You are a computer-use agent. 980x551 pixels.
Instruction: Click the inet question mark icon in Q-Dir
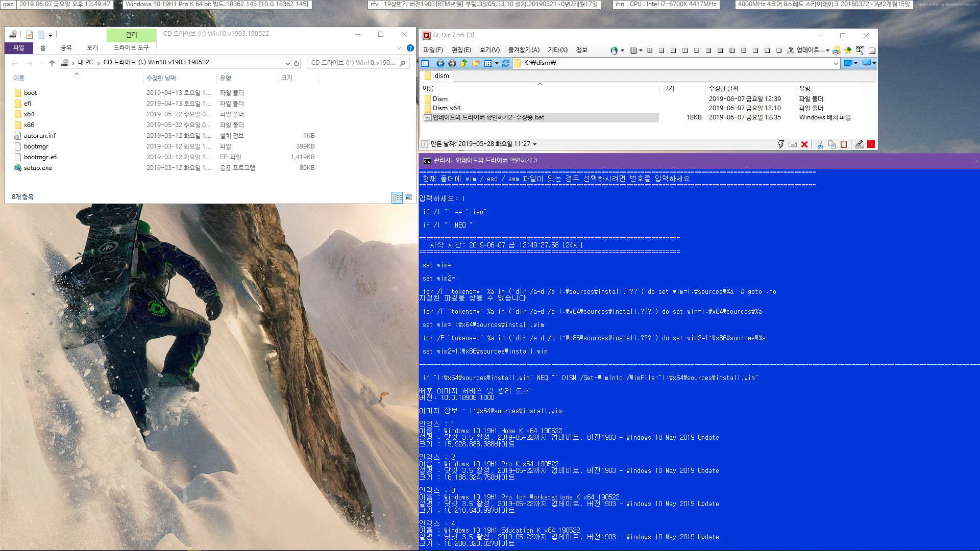tap(790, 51)
